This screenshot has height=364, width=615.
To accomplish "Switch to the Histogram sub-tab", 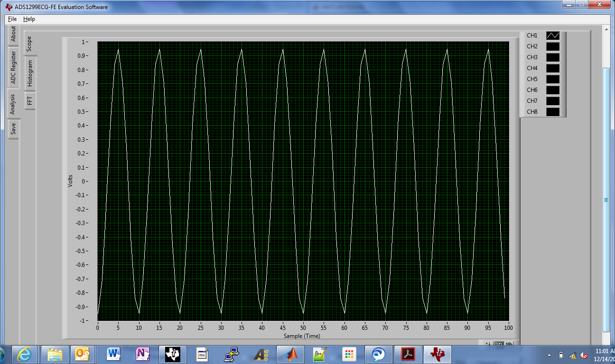I will [x=29, y=73].
